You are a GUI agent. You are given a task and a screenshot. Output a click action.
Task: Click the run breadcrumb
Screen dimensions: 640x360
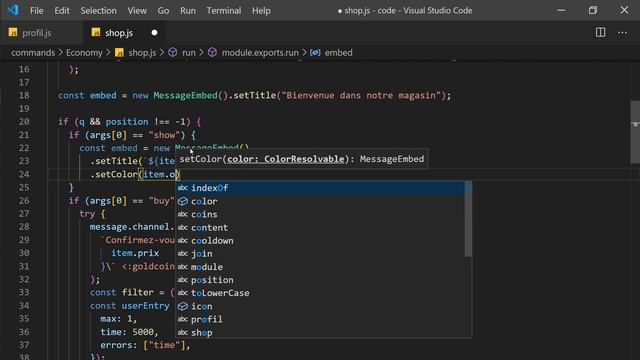[189, 53]
